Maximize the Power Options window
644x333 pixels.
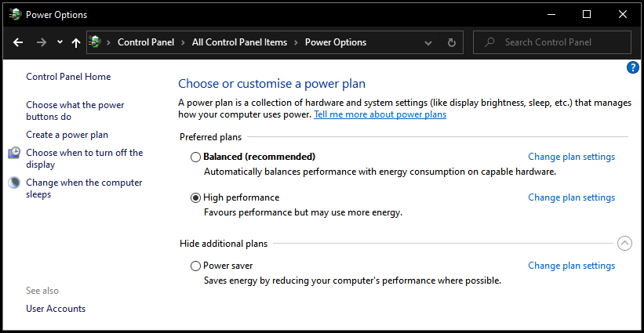pos(587,14)
